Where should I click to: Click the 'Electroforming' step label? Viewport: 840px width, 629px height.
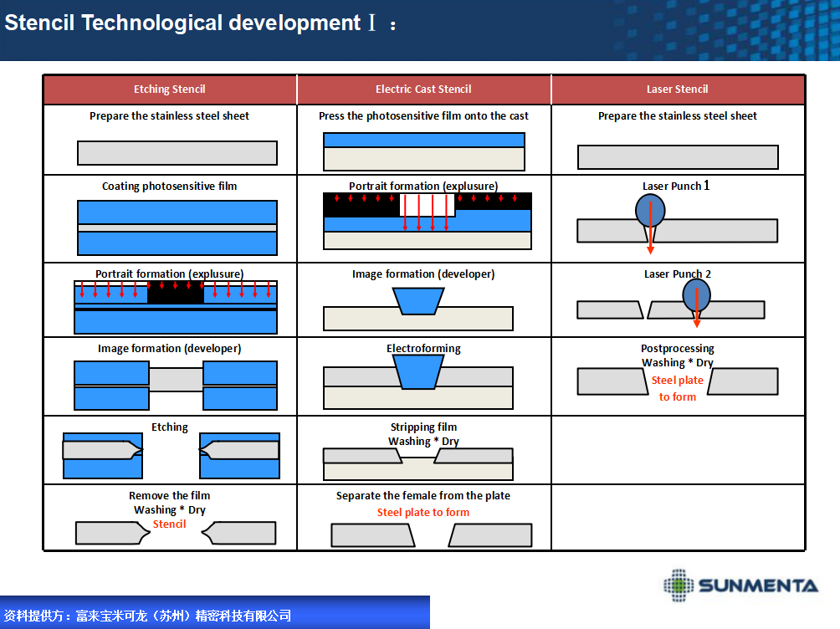423,349
